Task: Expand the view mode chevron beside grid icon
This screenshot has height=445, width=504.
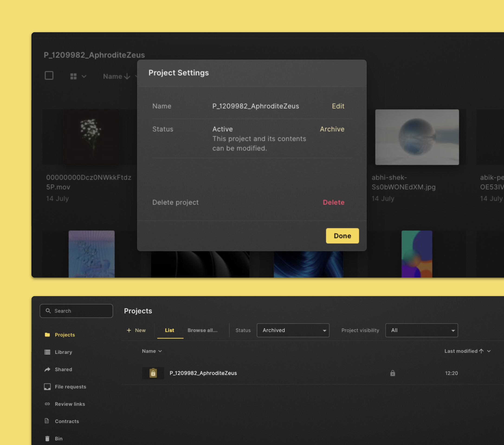Action: tap(84, 76)
